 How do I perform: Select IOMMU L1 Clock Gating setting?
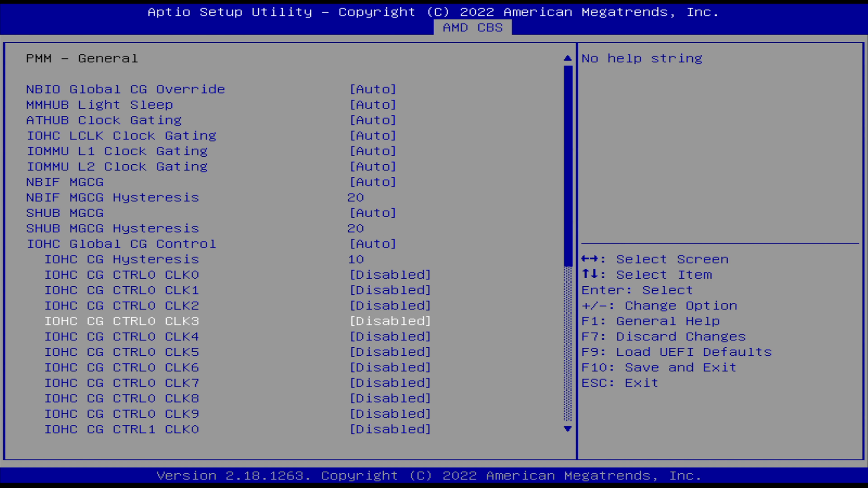(117, 151)
